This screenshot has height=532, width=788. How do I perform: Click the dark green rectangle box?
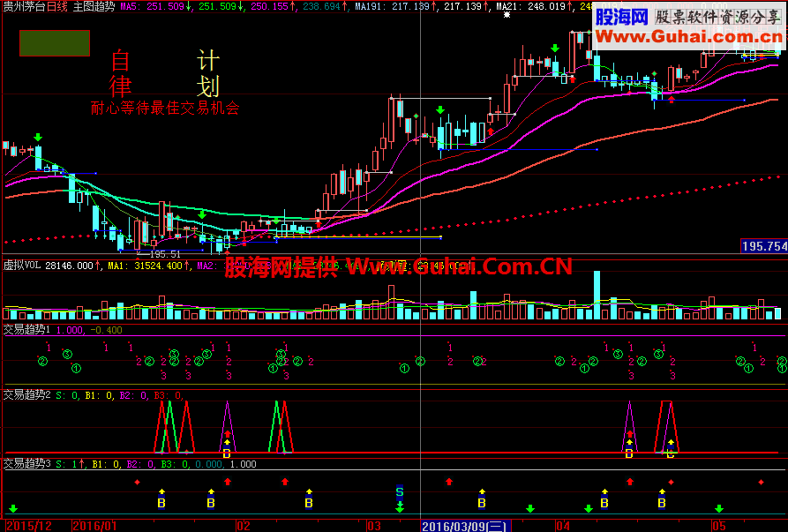(x=55, y=43)
